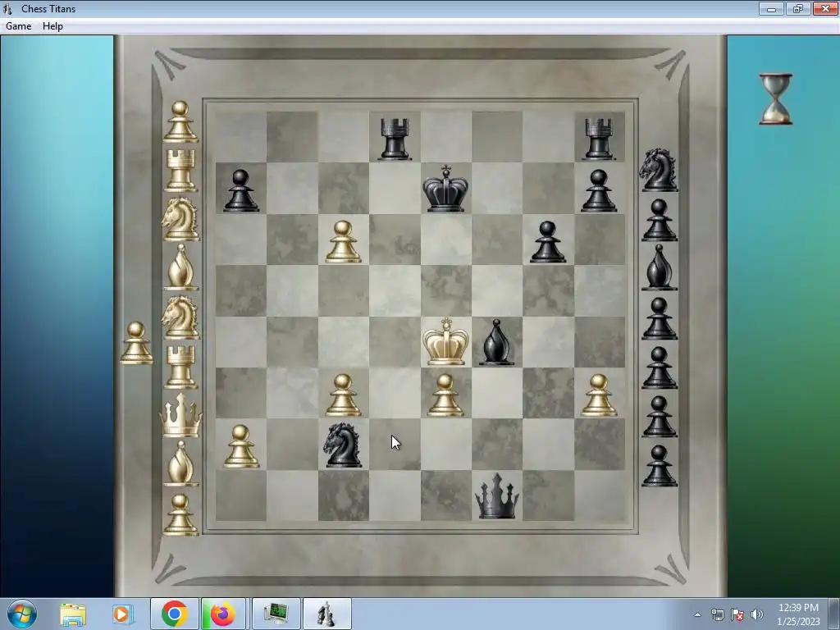This screenshot has height=630, width=840.
Task: Select the black bishop beside the white king
Action: click(x=496, y=343)
